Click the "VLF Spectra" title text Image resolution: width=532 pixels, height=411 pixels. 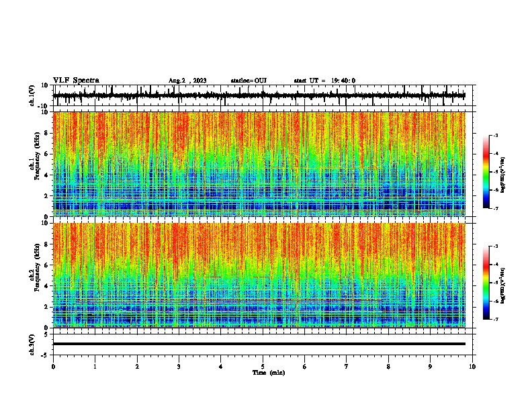(x=77, y=81)
